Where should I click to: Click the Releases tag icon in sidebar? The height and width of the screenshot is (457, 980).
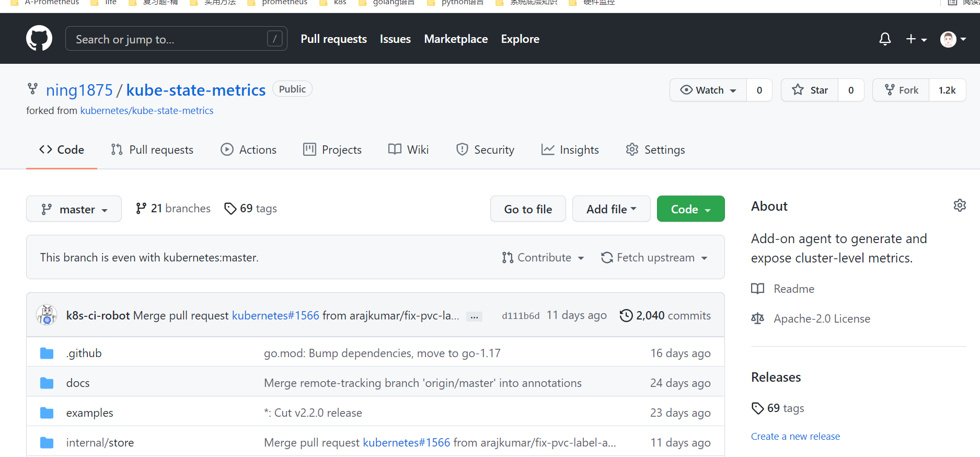pyautogui.click(x=757, y=408)
